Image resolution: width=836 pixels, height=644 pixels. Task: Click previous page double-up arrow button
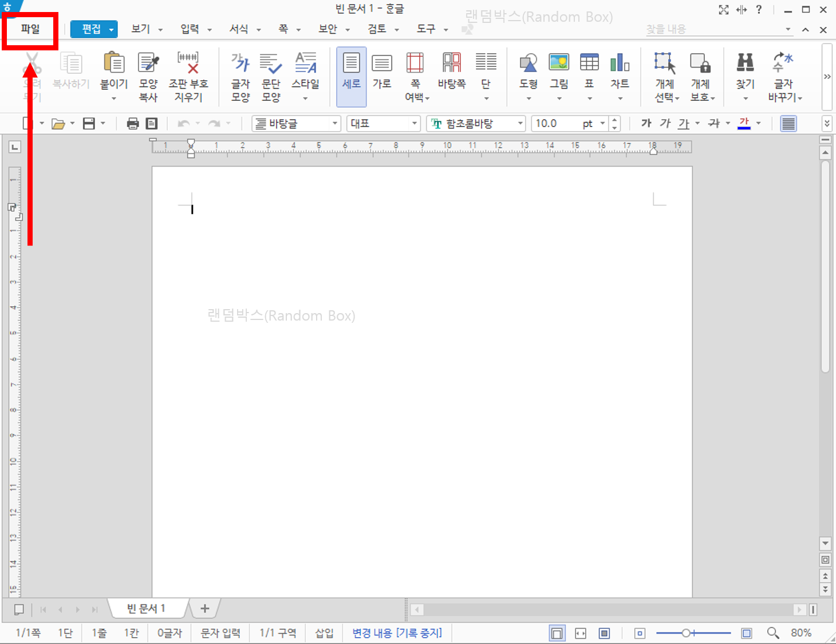point(825,576)
